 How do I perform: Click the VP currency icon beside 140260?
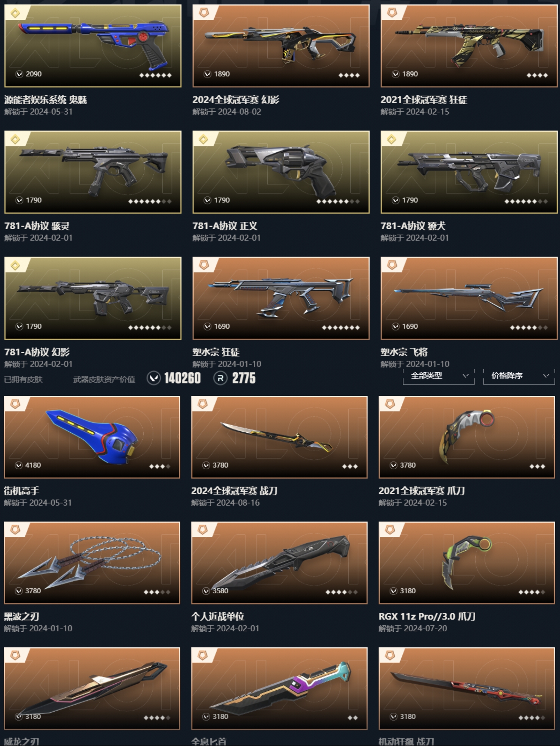tap(153, 378)
